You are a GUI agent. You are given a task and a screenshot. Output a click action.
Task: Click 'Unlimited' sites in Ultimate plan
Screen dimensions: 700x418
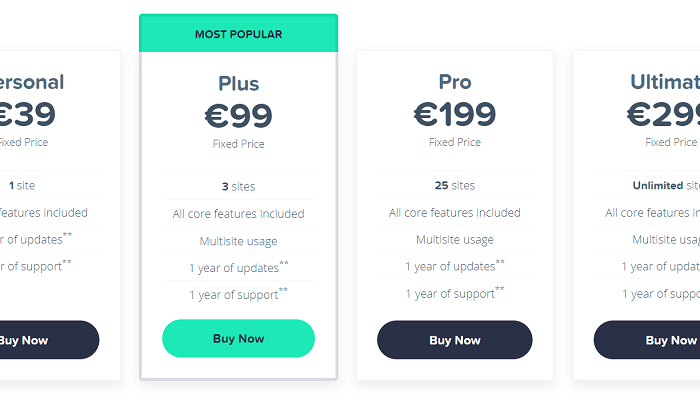(658, 185)
